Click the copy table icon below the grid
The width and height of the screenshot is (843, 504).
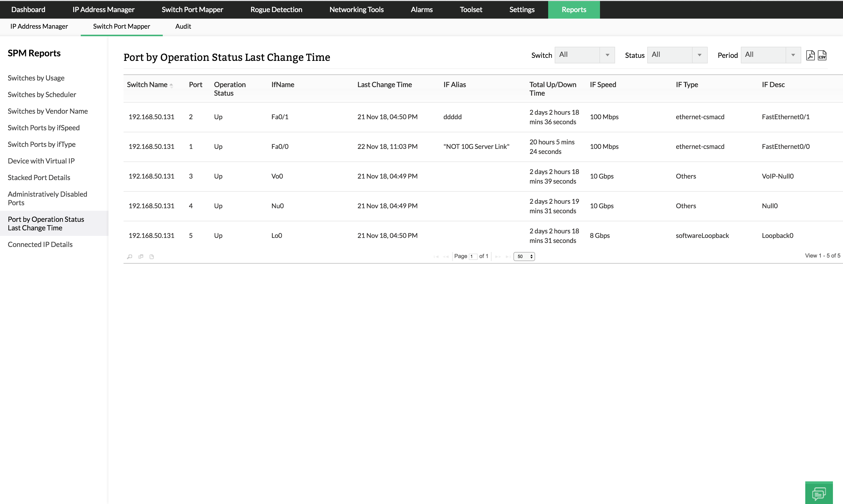point(141,257)
